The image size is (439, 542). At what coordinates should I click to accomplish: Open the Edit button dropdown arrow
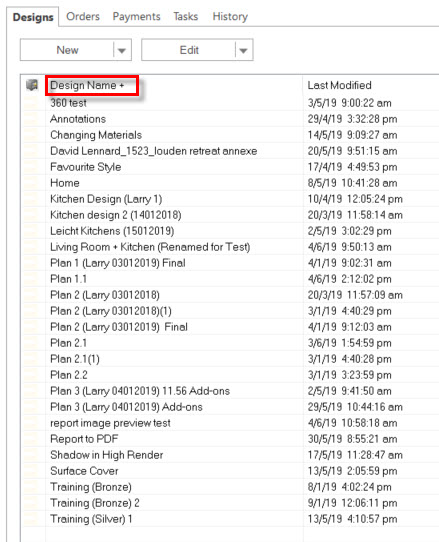[x=243, y=50]
